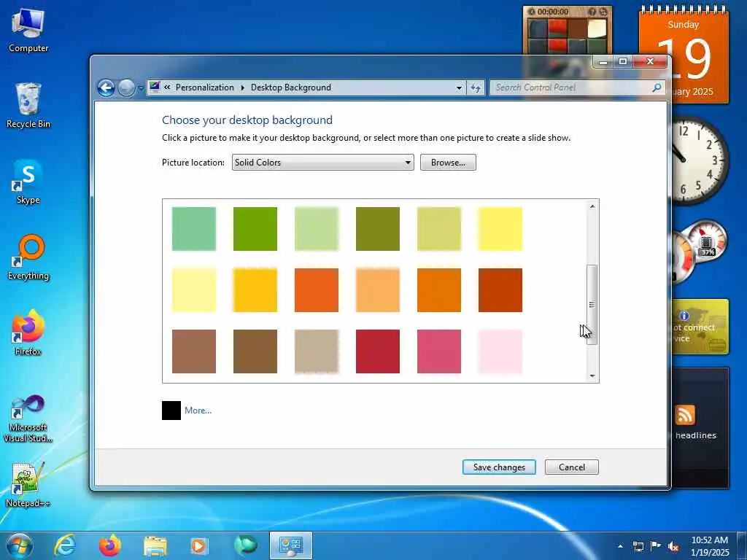Image resolution: width=747 pixels, height=560 pixels.
Task: Open the recent pages arrow near Back
Action: pos(141,88)
